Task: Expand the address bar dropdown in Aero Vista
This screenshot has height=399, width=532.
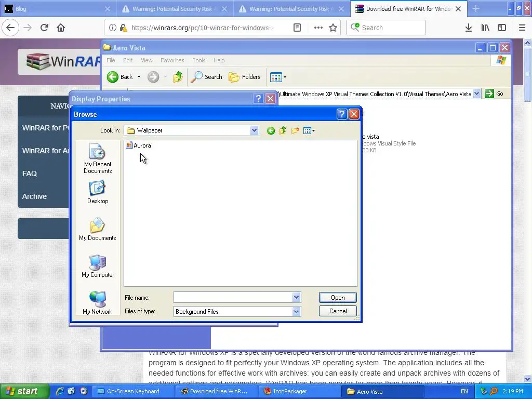Action: (477, 94)
